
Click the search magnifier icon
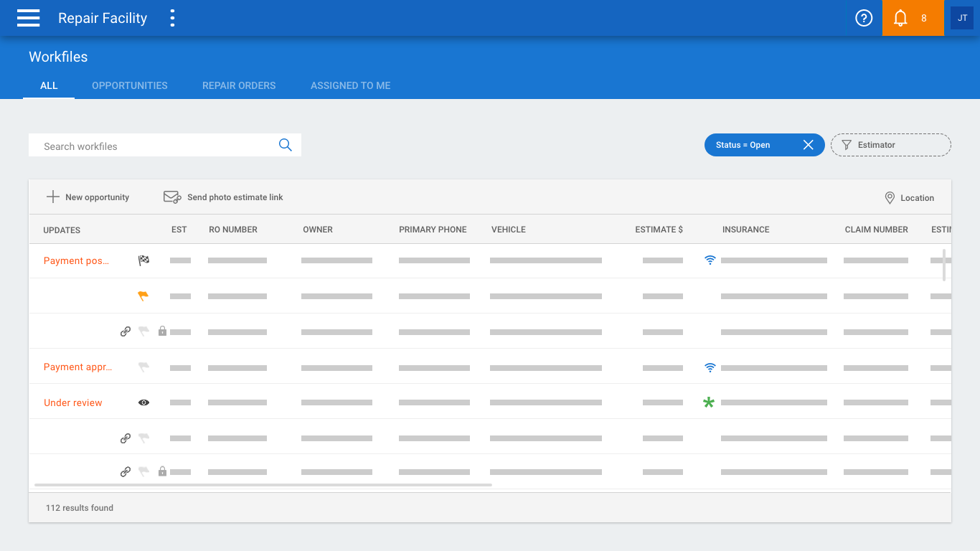[x=286, y=145]
